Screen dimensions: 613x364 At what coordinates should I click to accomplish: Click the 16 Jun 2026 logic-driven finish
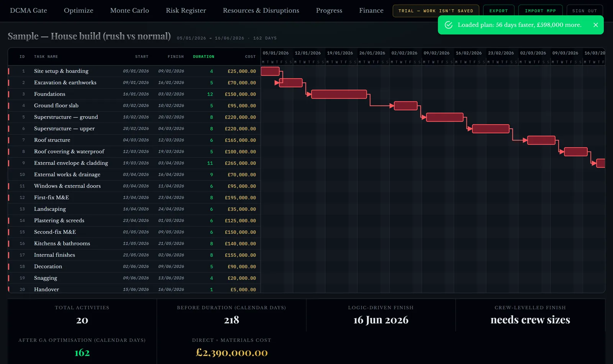coord(381,320)
